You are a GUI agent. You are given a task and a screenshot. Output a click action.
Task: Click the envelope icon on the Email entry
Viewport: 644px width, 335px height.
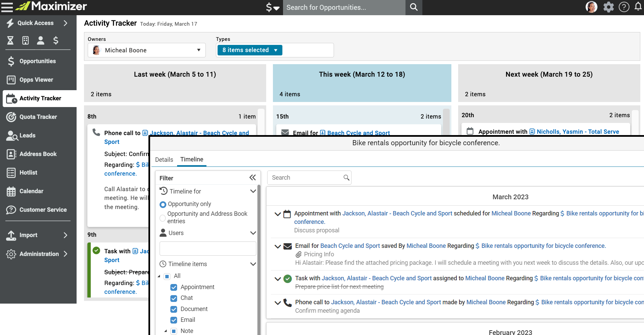(x=287, y=246)
